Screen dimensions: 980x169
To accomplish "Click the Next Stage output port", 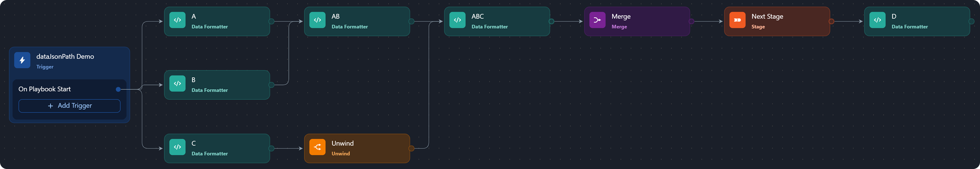I will [x=831, y=21].
